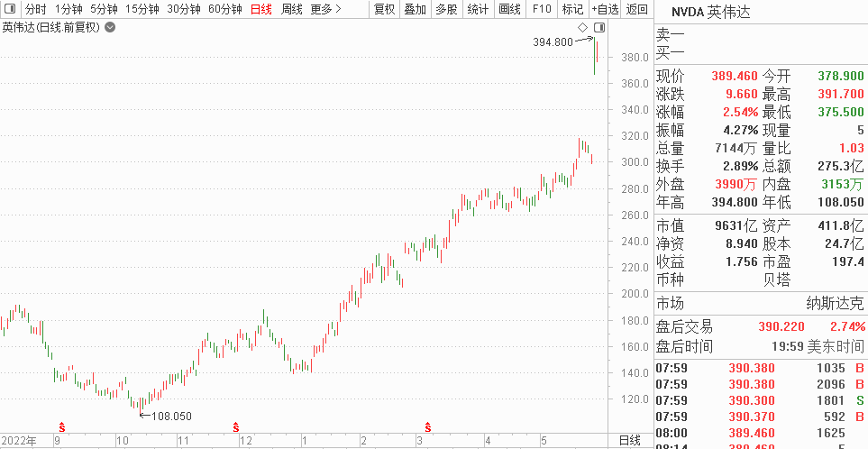Select the 60分钟 period tab

click(225, 9)
